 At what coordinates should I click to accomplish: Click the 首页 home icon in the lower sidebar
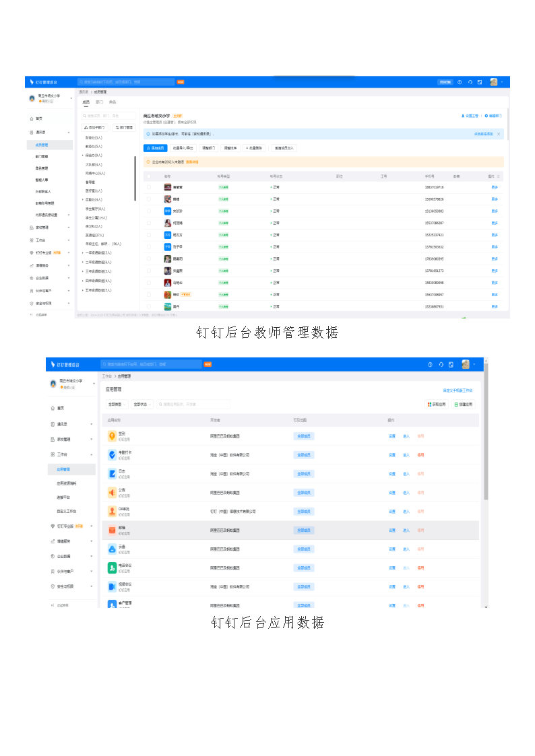coord(53,408)
